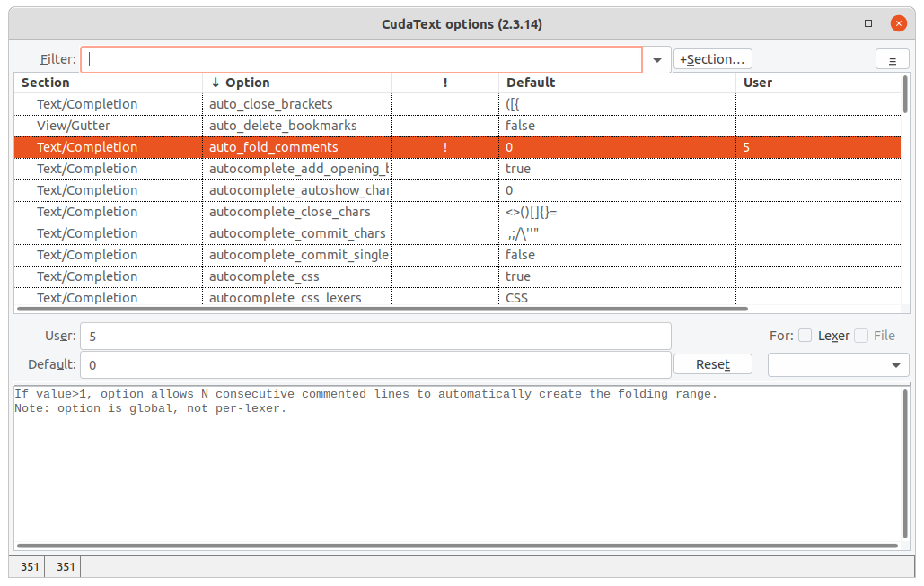
Task: Select the autocomplete_close_chars option row
Action: tap(457, 212)
